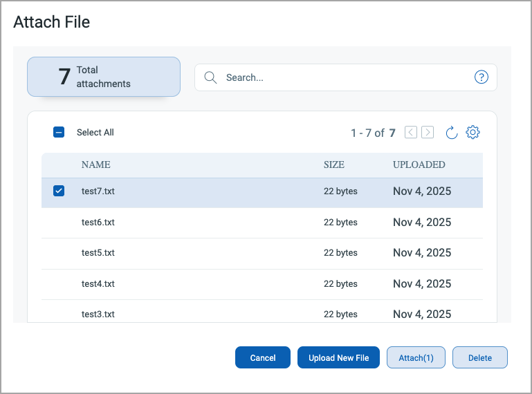Viewport: 532px width, 394px height.
Task: Go to the next page of attachments
Action: pos(428,132)
